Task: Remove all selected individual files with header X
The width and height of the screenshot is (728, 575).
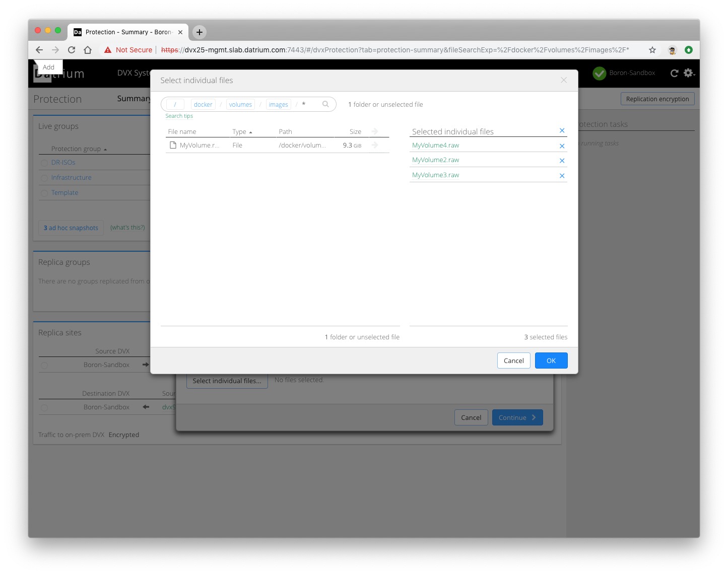Action: tap(562, 130)
